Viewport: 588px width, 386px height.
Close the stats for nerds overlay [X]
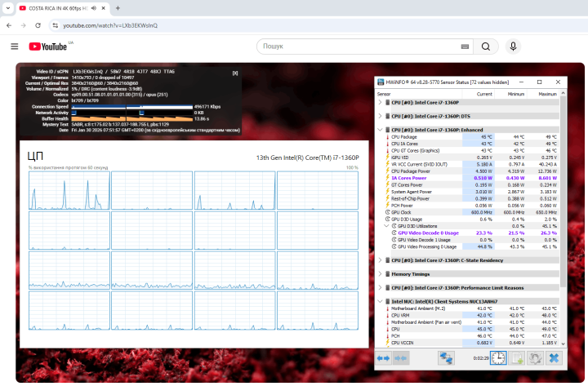pyautogui.click(x=235, y=73)
